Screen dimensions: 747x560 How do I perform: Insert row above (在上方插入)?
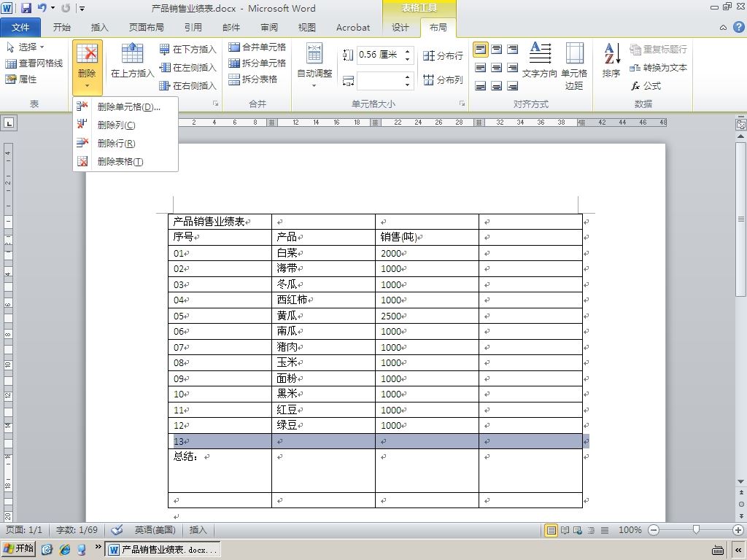click(x=133, y=61)
